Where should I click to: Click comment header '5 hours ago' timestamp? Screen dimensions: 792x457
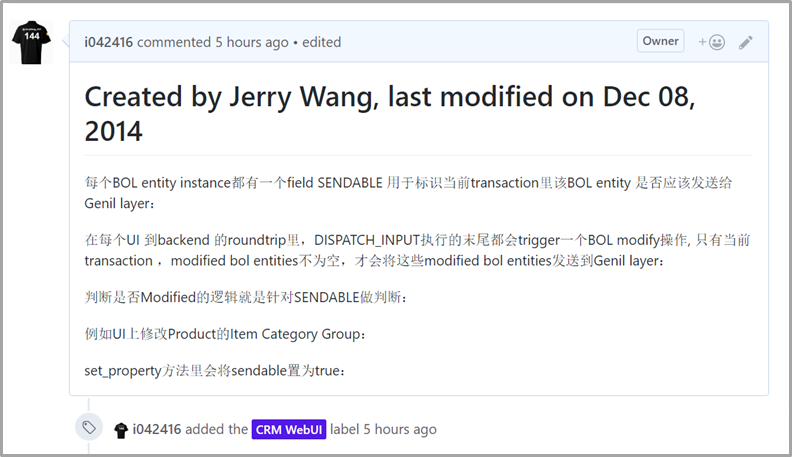(x=251, y=42)
